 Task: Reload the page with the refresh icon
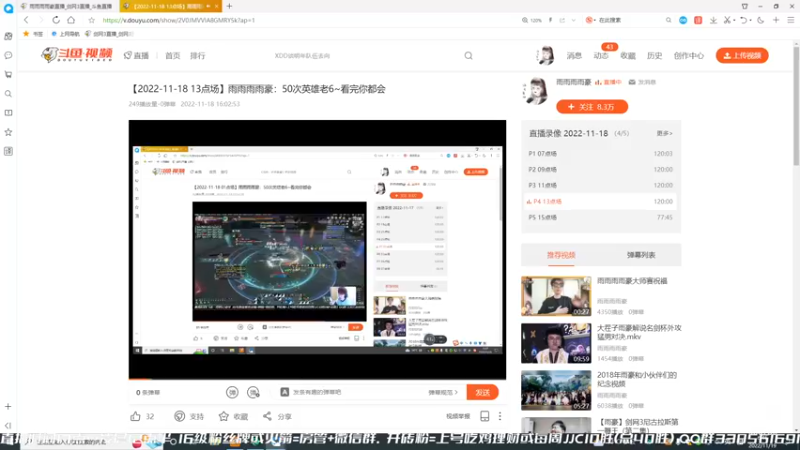coord(56,20)
